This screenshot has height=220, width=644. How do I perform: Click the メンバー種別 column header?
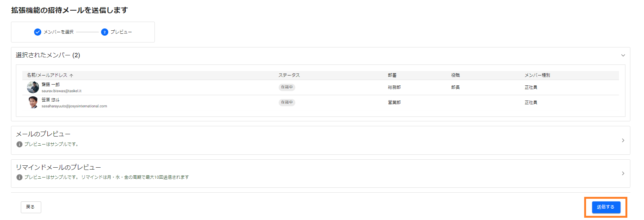tap(537, 75)
